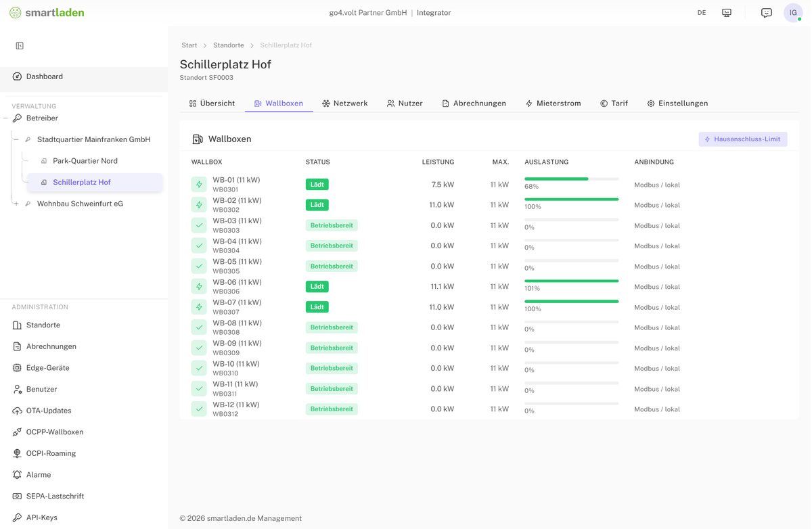Screen dimensions: 812x529
Task: Click Modbus / lokal for WB-10
Action: coord(657,369)
